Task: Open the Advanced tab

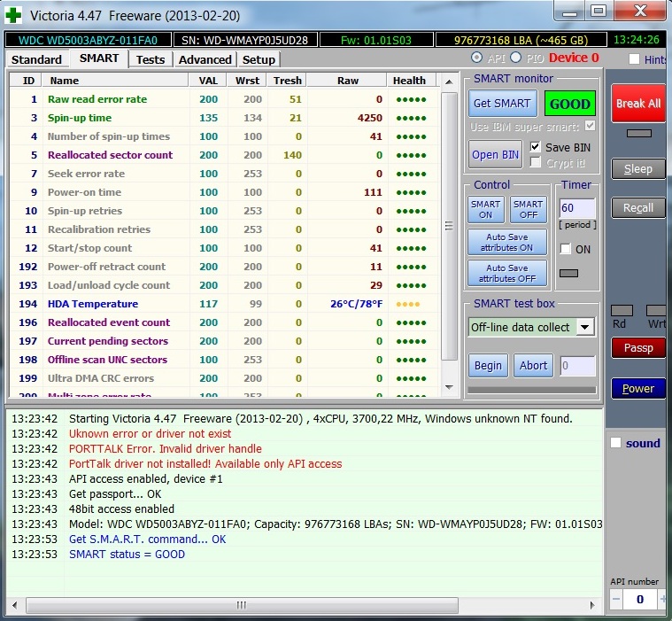Action: [x=205, y=59]
